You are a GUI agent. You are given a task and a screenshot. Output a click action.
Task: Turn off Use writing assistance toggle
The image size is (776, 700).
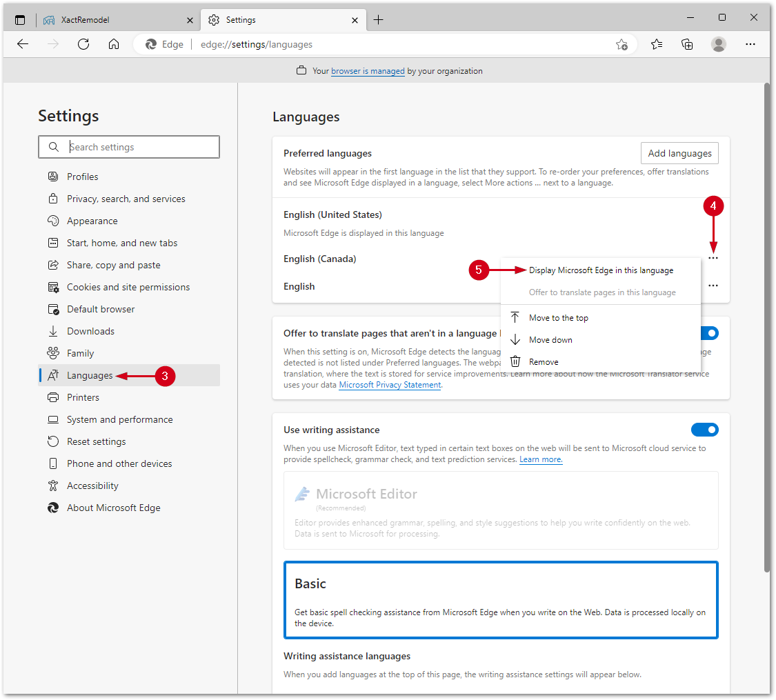pyautogui.click(x=704, y=430)
